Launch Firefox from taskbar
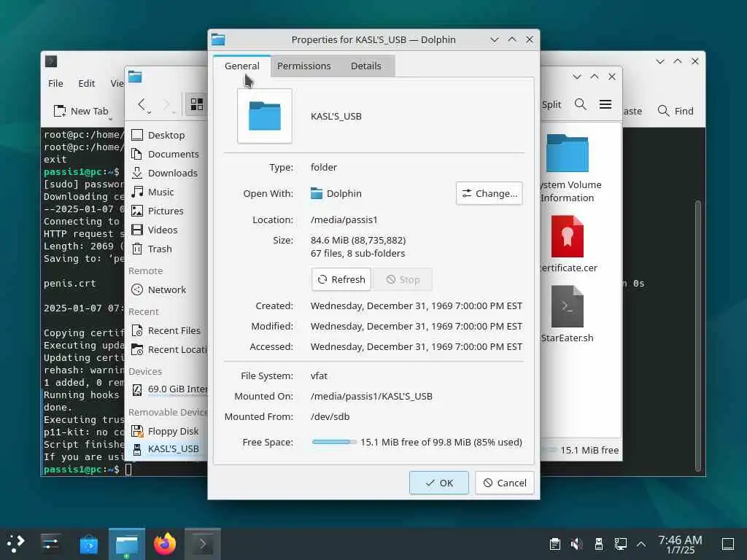This screenshot has width=747, height=560. pyautogui.click(x=165, y=544)
